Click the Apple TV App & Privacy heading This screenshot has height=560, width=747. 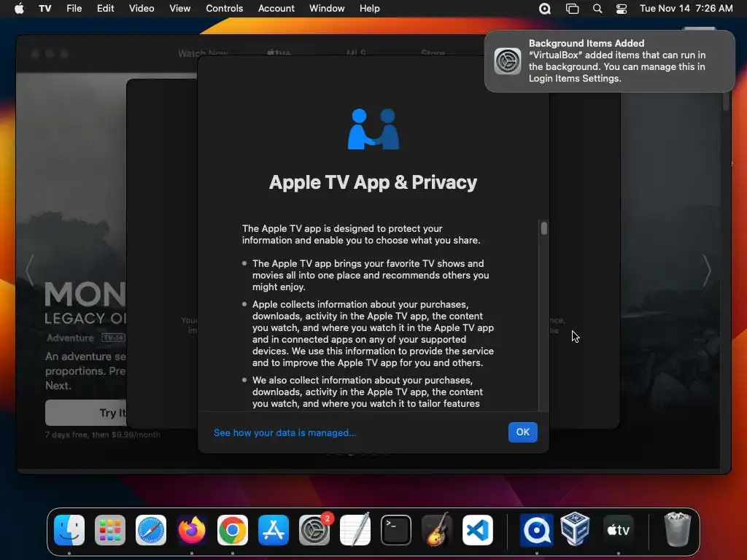coord(373,182)
